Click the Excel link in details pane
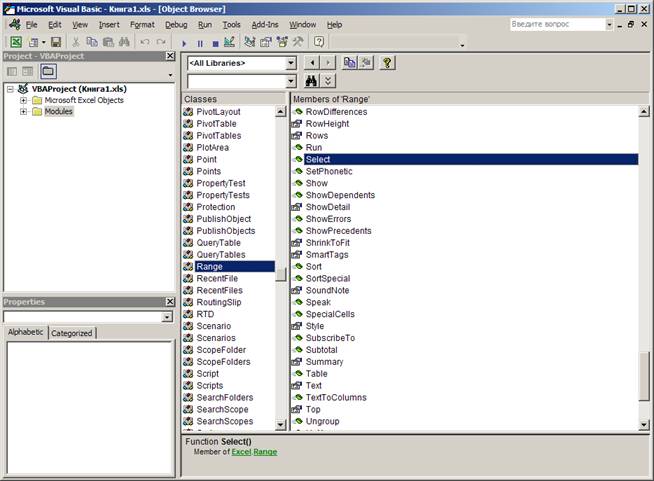This screenshot has width=654, height=481. click(x=241, y=453)
